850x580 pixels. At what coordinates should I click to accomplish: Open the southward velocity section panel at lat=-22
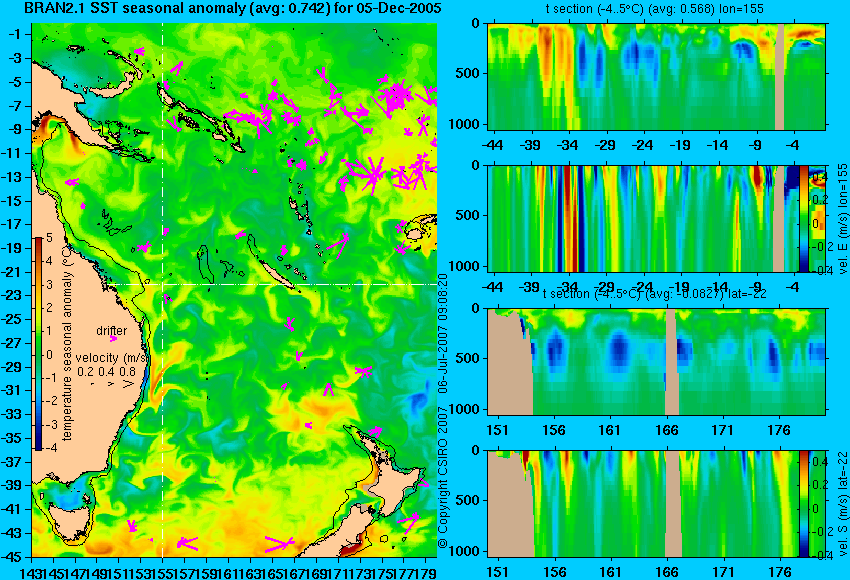[656, 504]
